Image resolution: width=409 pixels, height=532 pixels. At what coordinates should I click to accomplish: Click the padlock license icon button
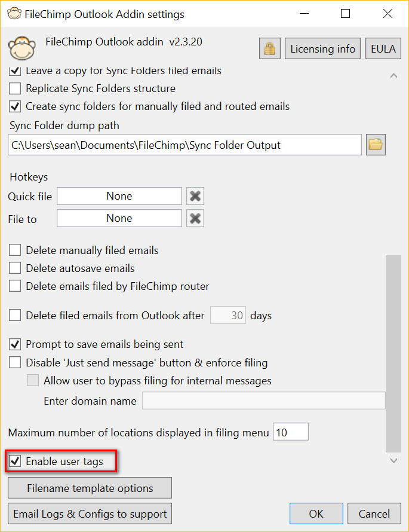[270, 48]
